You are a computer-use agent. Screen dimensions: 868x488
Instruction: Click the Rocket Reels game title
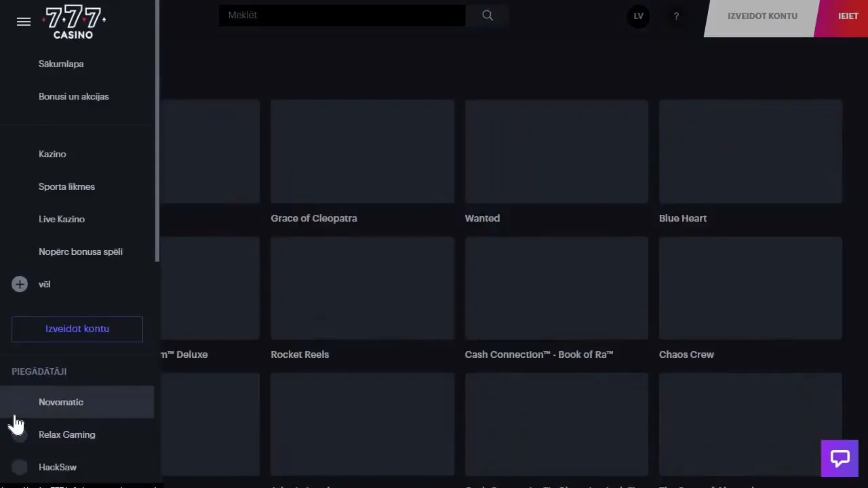300,354
